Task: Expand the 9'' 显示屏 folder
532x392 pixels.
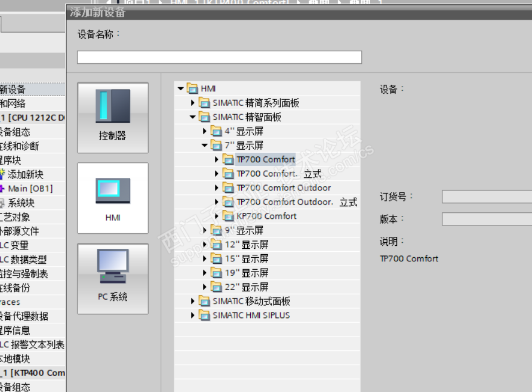Action: click(205, 230)
